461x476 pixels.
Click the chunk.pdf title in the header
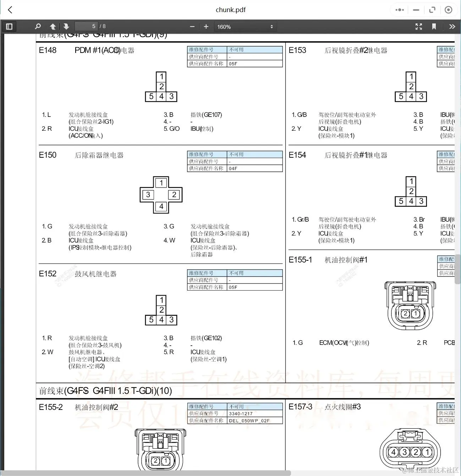(231, 10)
